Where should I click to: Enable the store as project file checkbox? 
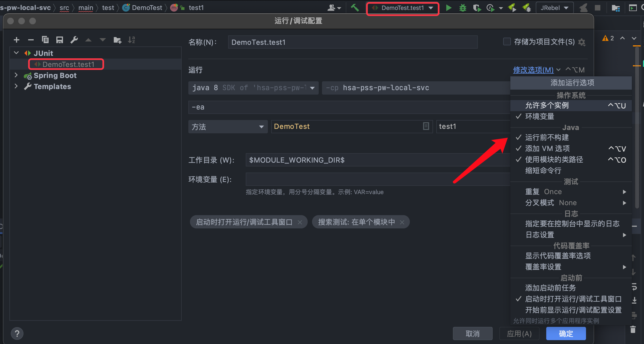507,42
